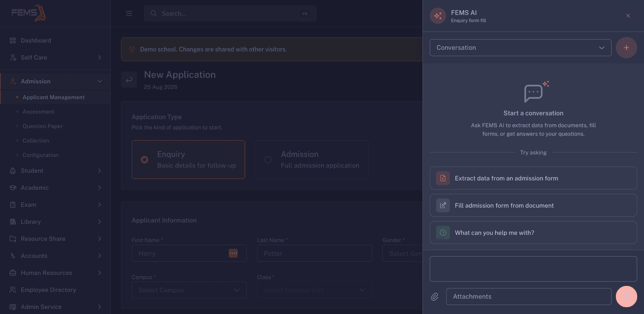644x314 pixels.
Task: Open the Conversation dropdown
Action: [x=520, y=48]
